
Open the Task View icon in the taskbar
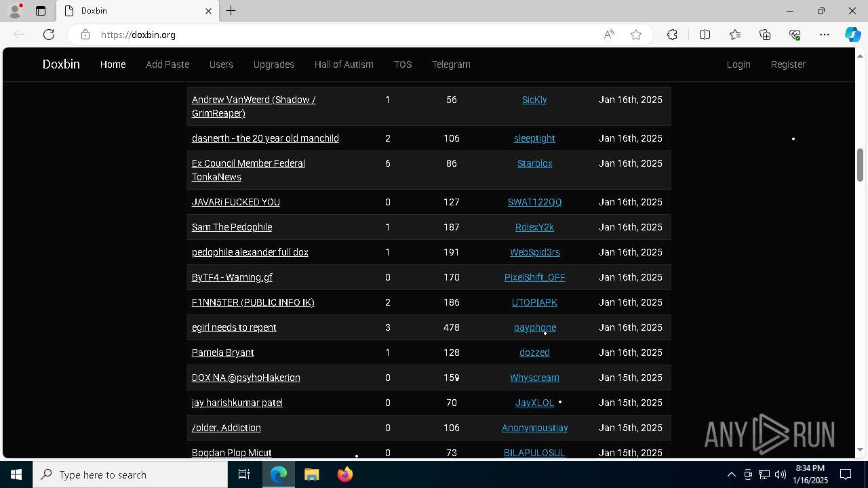click(244, 474)
